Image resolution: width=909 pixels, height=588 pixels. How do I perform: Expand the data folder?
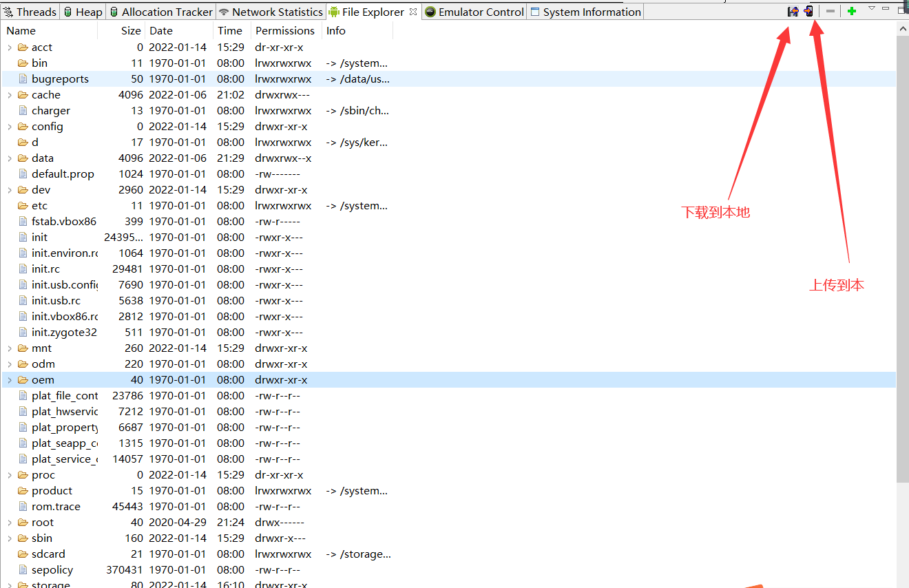pos(10,158)
